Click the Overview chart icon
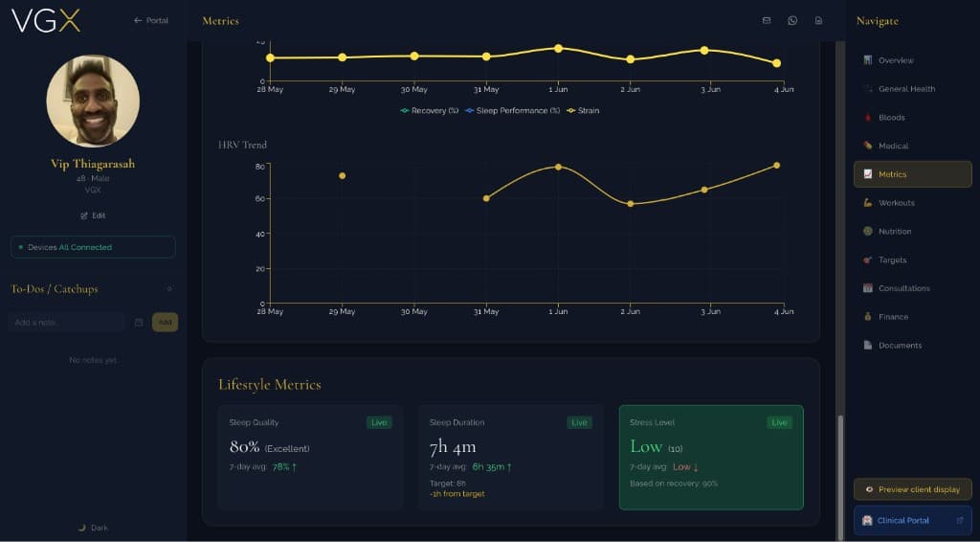 coord(867,60)
